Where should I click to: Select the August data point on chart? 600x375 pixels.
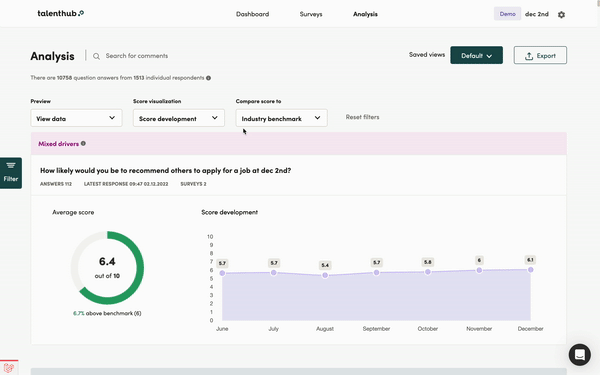coord(325,275)
